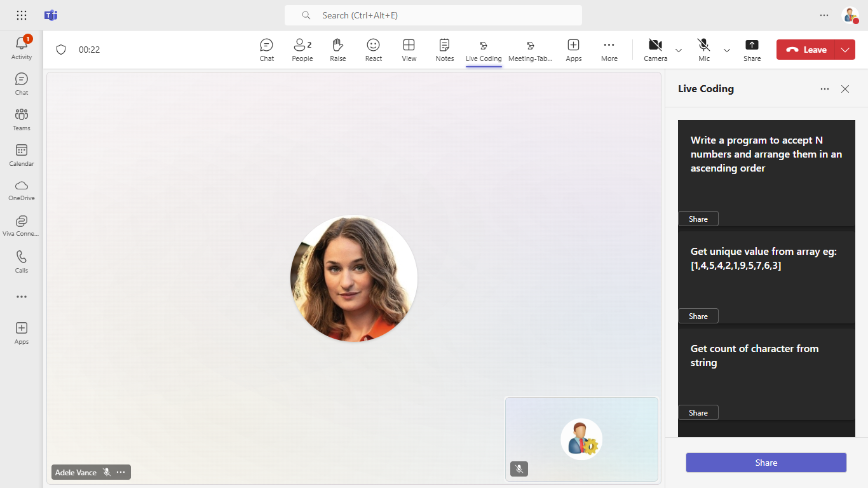The image size is (868, 488).
Task: Turn on the Camera
Action: tap(655, 50)
